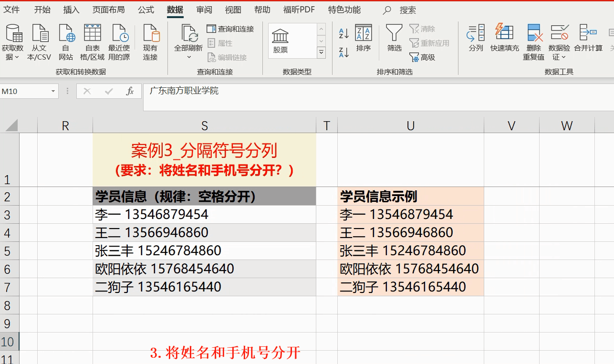This screenshot has height=364, width=614.
Task: Sort descending with the Z-A icon
Action: [x=344, y=52]
